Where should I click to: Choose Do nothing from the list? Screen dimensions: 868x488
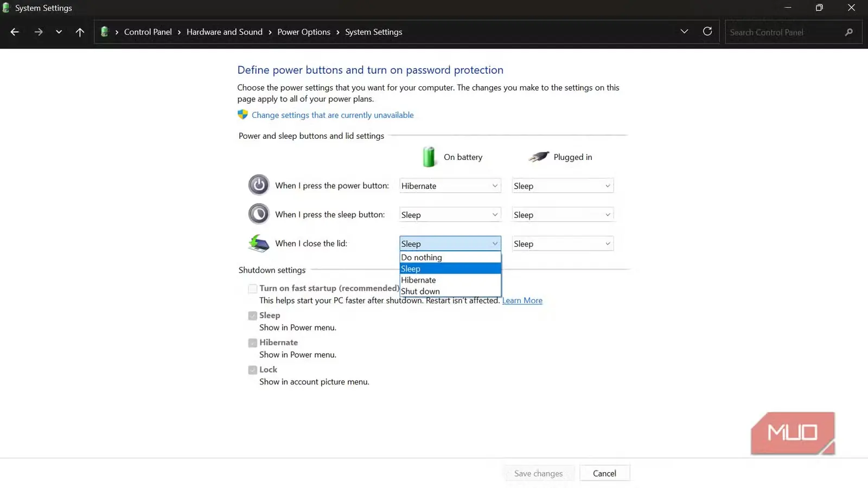[450, 258]
